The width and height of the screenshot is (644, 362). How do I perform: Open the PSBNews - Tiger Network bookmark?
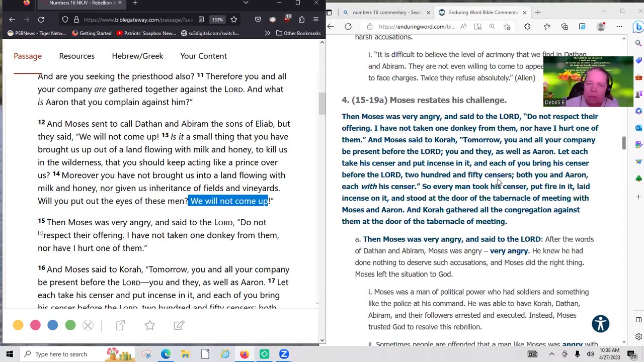[37, 33]
